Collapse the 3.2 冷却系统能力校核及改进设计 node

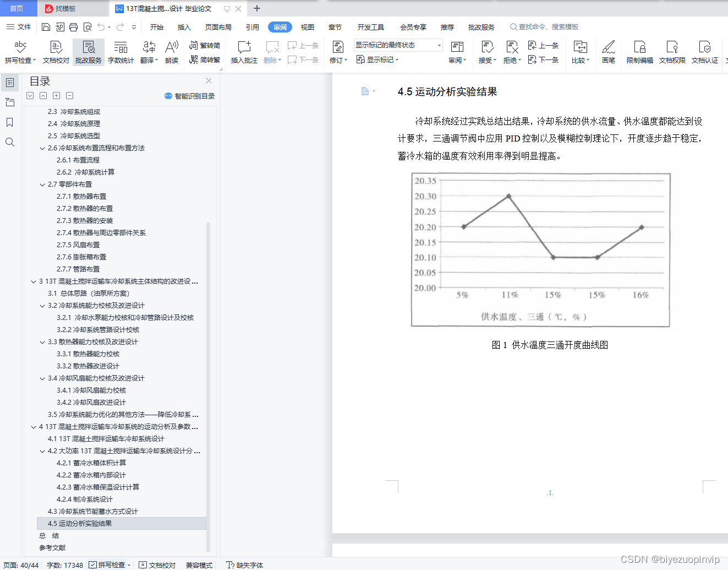pyautogui.click(x=42, y=306)
